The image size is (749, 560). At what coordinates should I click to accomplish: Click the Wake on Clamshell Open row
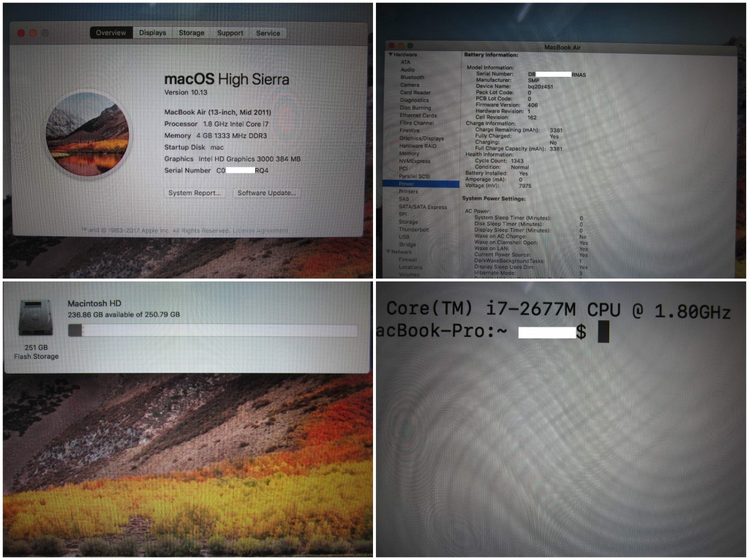point(531,243)
